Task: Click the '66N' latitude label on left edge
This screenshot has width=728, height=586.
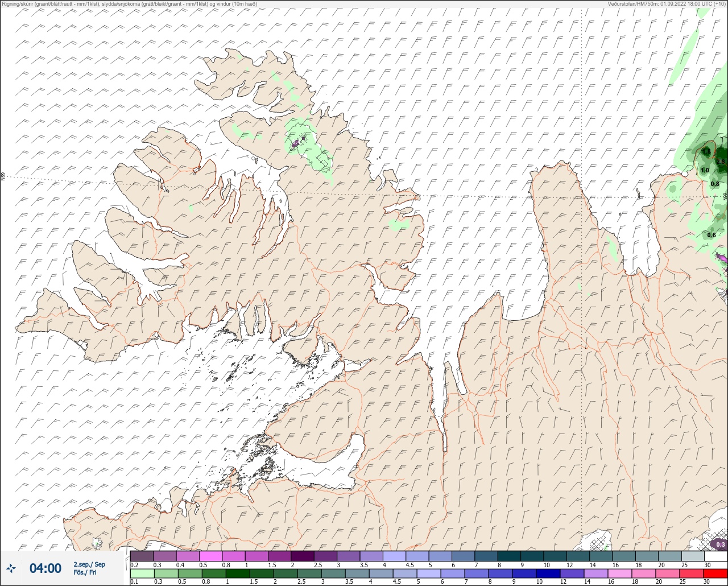Action: (x=3, y=177)
